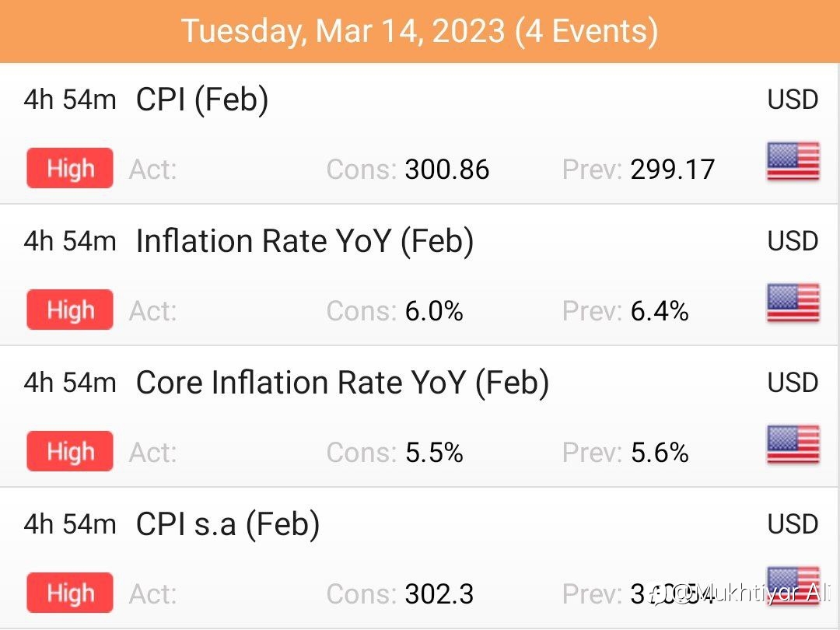Select consensus value 300.86

pyautogui.click(x=446, y=170)
